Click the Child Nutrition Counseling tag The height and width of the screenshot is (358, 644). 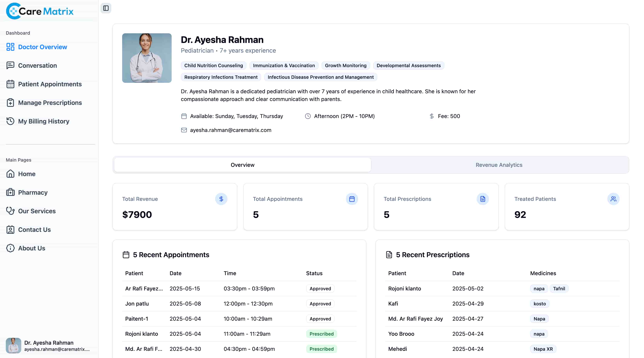point(214,65)
